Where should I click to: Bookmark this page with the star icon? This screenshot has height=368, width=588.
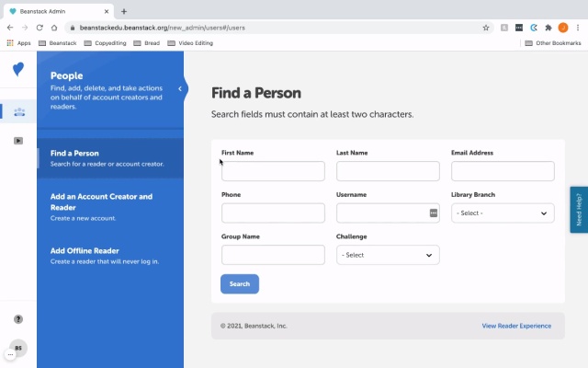click(486, 28)
